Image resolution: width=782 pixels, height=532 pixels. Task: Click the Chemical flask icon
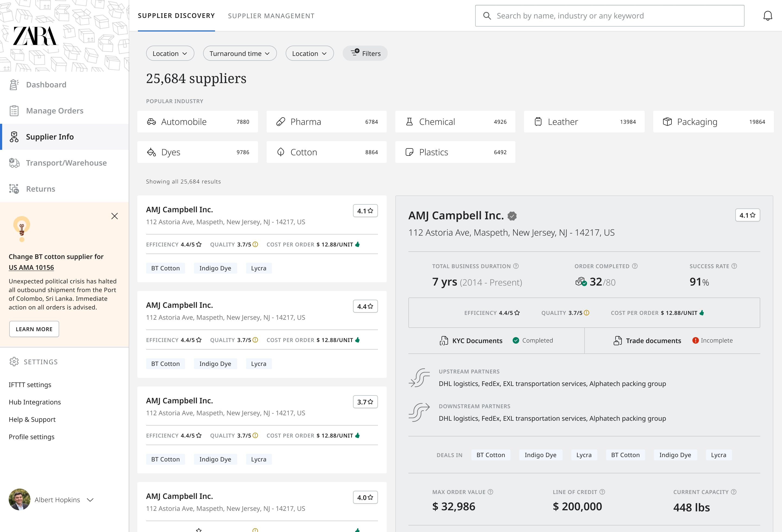409,122
